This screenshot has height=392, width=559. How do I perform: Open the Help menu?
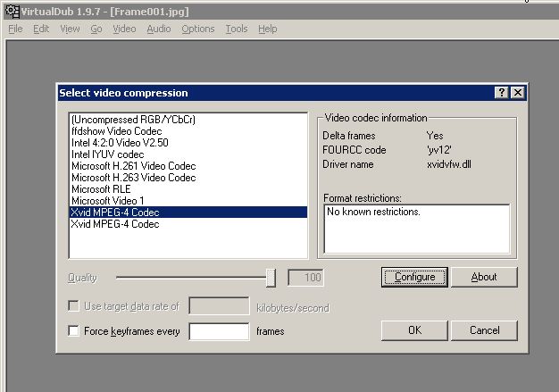[x=268, y=29]
